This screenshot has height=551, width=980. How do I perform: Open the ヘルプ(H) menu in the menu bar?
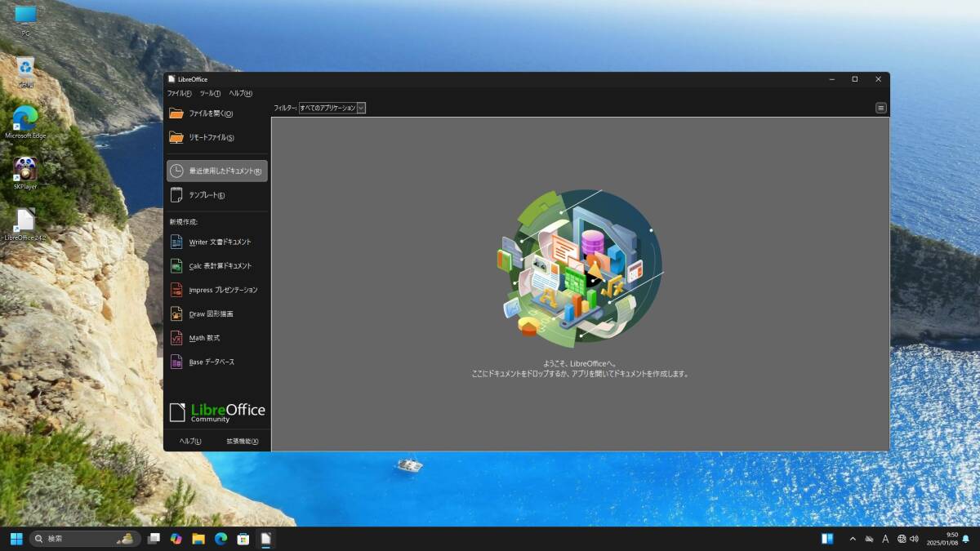click(240, 93)
